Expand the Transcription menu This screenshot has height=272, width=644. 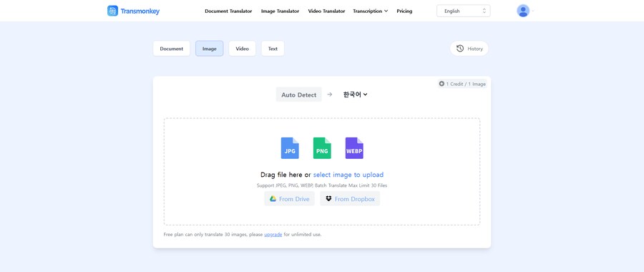coord(371,11)
